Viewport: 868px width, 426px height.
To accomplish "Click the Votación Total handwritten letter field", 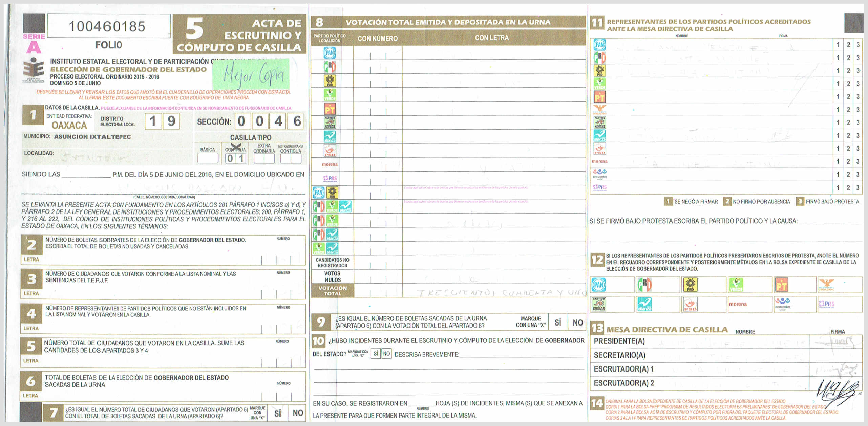I will click(494, 292).
